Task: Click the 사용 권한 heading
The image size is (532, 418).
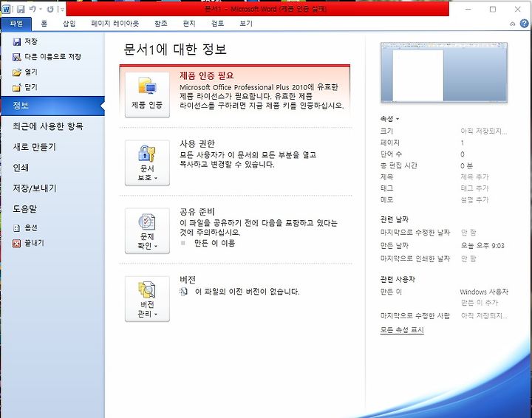Action: [197, 143]
